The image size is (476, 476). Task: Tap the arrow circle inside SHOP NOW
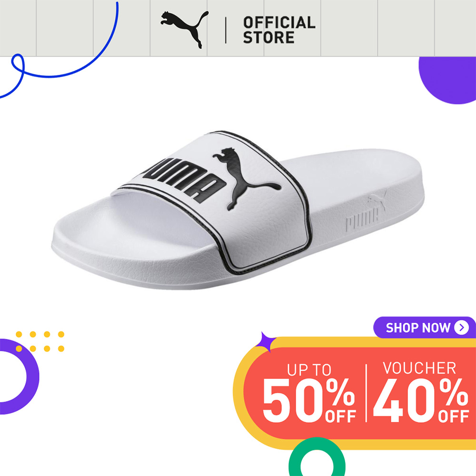coord(461,327)
